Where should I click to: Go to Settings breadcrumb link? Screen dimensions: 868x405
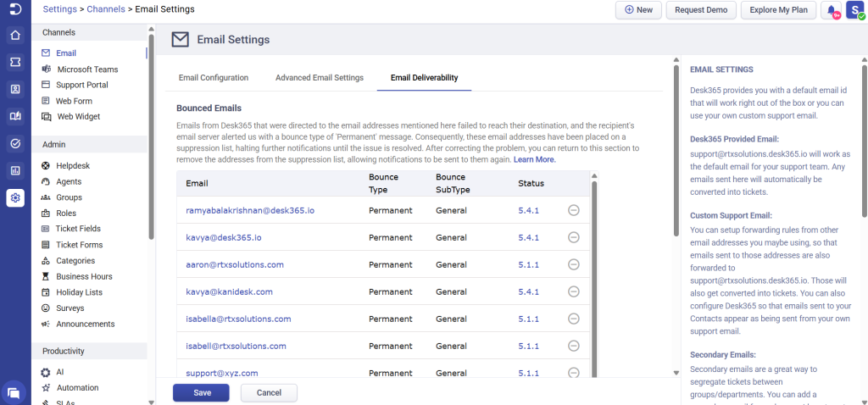point(60,8)
